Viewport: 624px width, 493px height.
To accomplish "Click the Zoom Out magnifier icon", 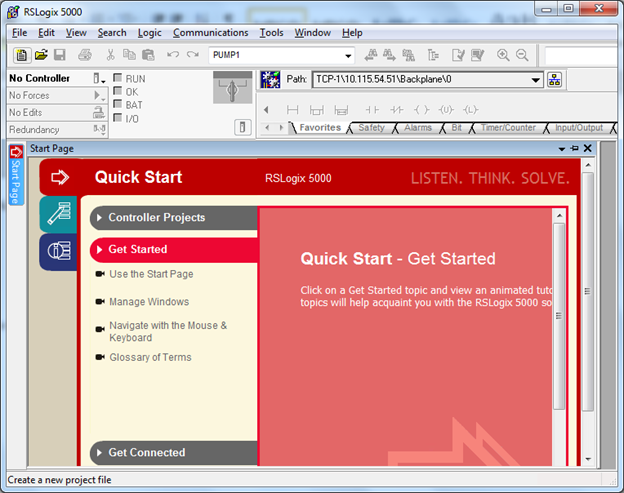I will (522, 55).
